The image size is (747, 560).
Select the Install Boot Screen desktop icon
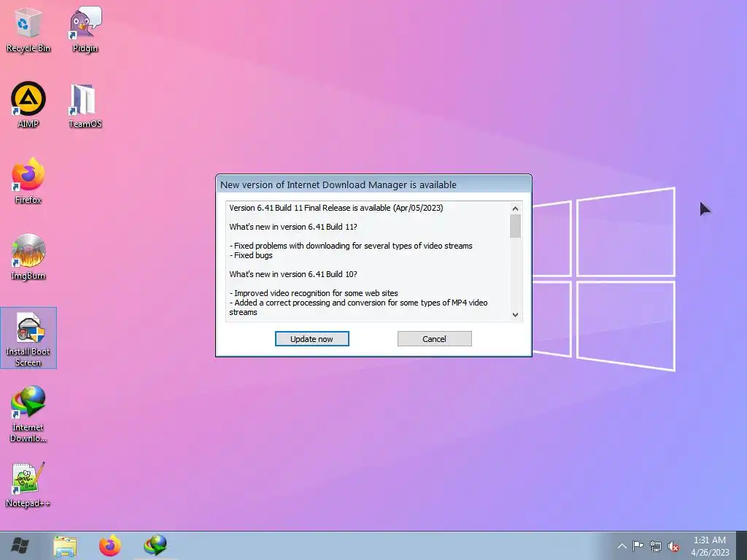pyautogui.click(x=28, y=338)
